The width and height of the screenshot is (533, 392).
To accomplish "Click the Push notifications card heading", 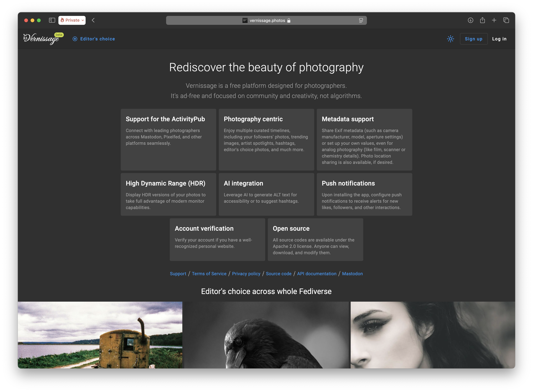I will pyautogui.click(x=348, y=183).
